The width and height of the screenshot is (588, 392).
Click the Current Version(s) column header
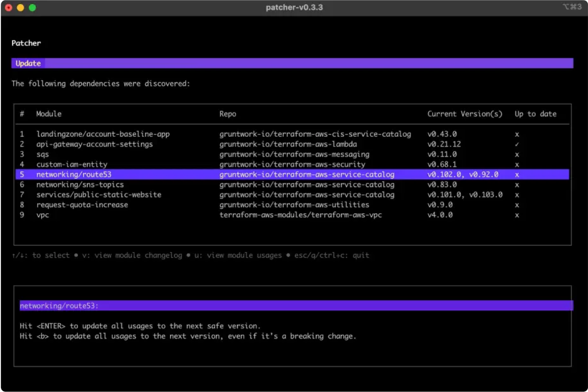click(x=465, y=114)
